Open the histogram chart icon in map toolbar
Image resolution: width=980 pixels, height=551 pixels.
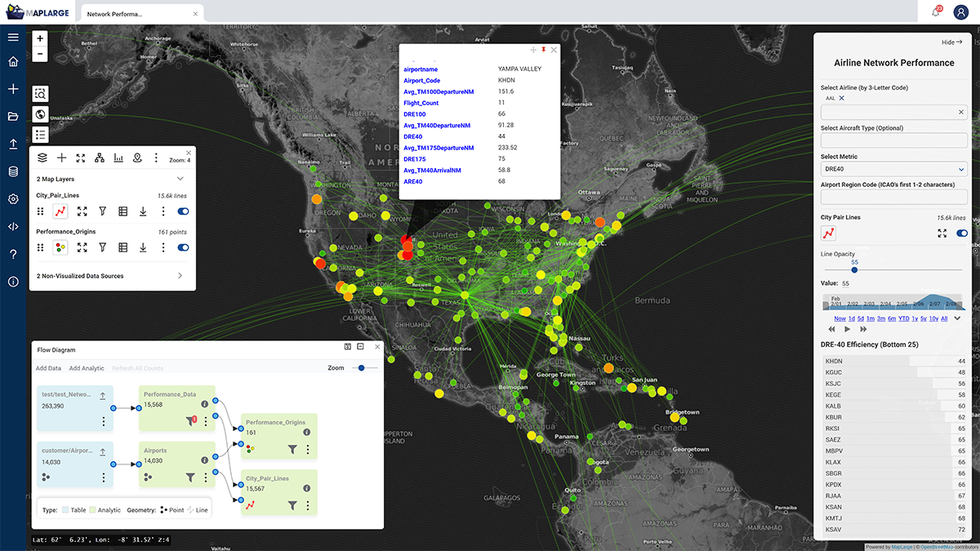(x=118, y=158)
